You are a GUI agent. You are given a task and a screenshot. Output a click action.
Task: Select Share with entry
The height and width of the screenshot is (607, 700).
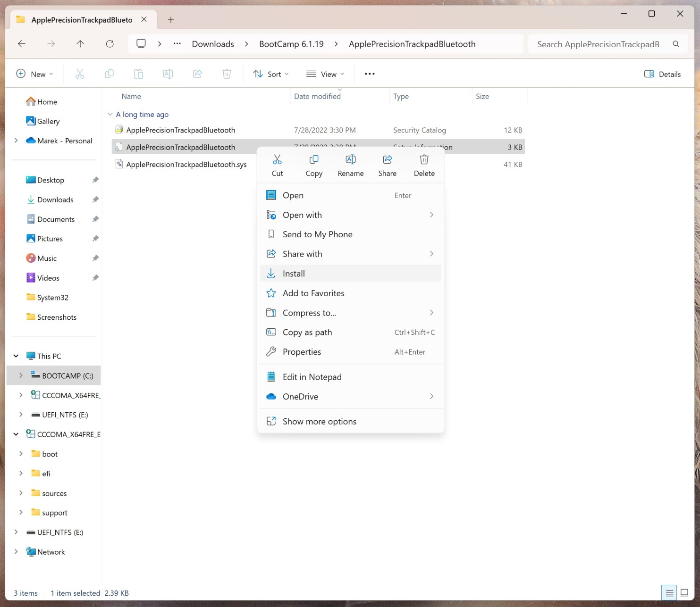[x=351, y=254]
